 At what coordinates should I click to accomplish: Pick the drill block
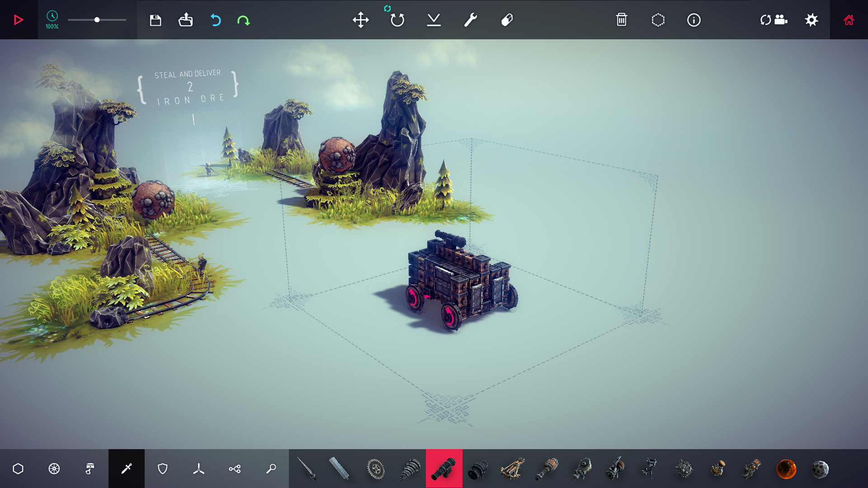(410, 469)
